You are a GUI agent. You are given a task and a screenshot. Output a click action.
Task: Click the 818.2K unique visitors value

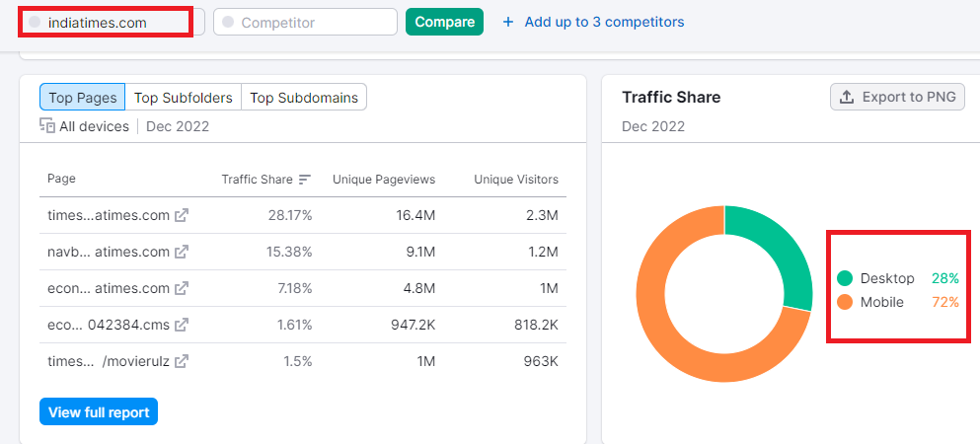(x=534, y=325)
